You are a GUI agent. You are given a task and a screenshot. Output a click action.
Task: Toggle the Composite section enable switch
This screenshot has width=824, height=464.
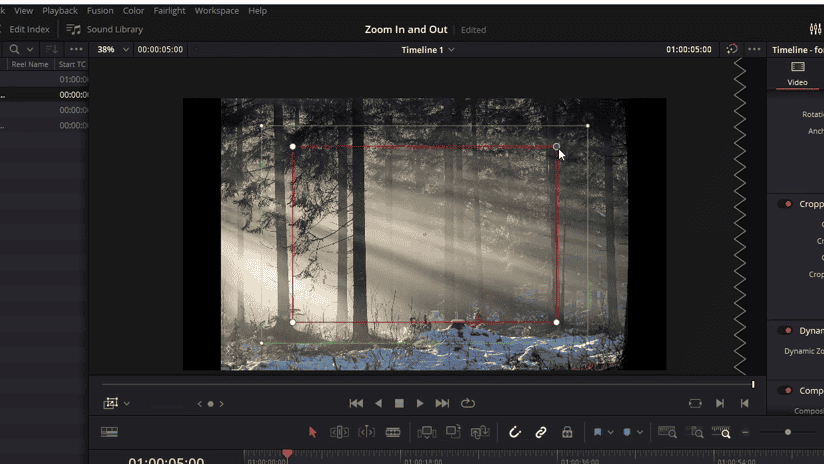(x=786, y=390)
